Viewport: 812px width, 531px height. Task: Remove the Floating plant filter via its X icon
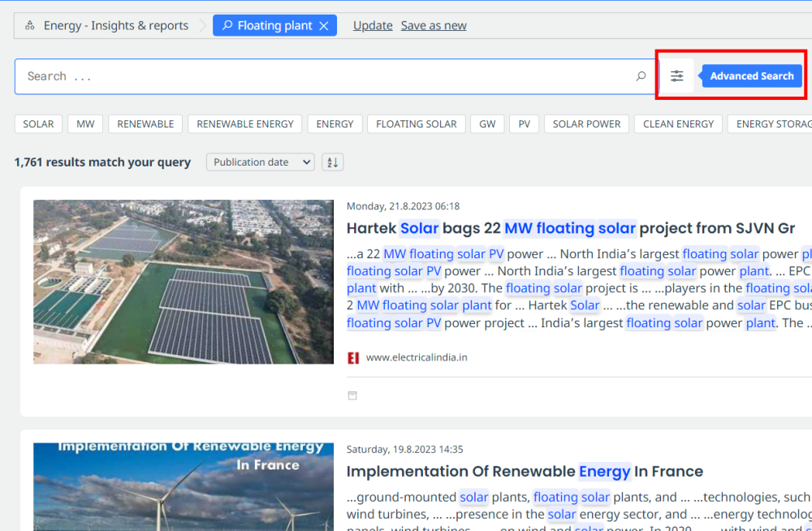324,25
